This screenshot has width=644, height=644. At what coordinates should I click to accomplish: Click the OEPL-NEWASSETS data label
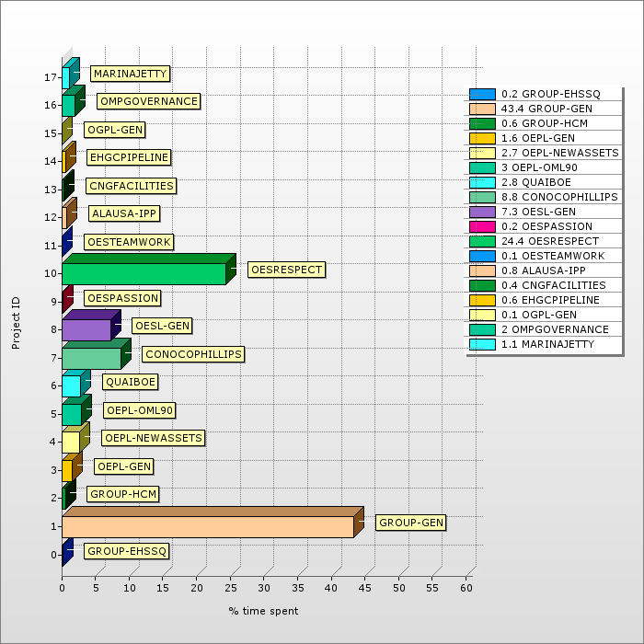click(153, 438)
